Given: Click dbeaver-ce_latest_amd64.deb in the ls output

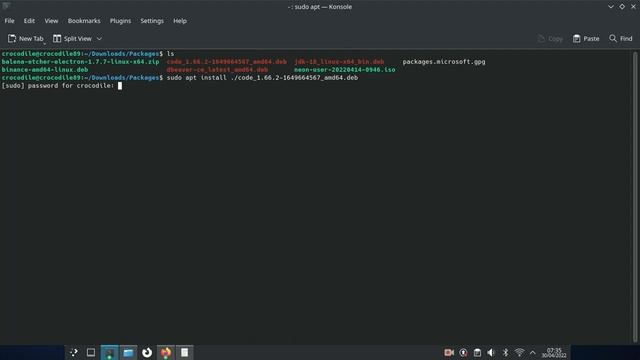Looking at the screenshot, I should (217, 70).
